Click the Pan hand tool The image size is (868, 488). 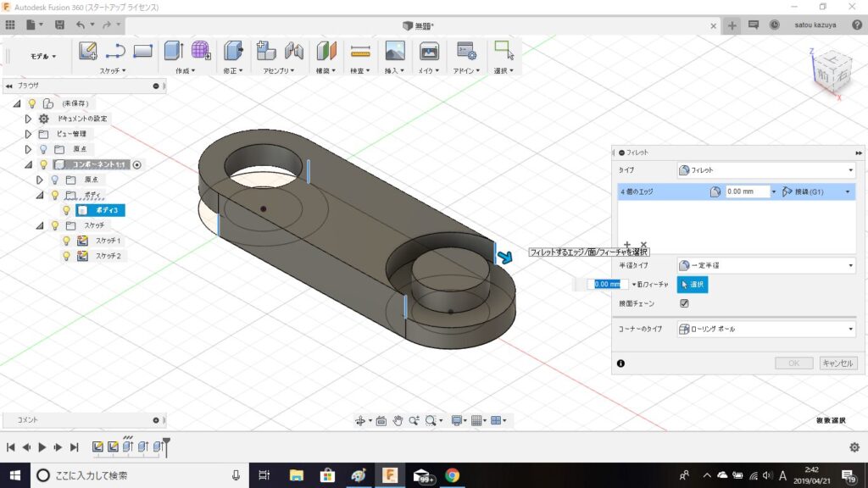coord(398,421)
